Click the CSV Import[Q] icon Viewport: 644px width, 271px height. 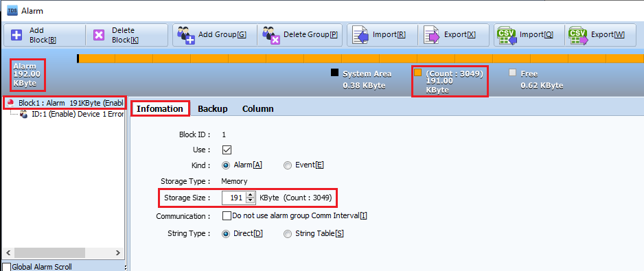(x=507, y=36)
